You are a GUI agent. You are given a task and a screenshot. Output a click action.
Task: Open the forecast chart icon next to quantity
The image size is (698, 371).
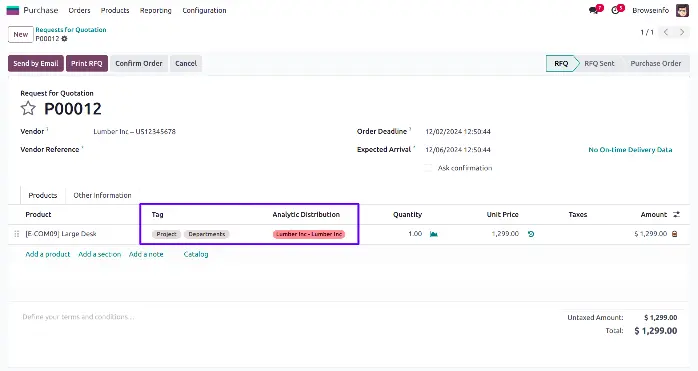[x=434, y=234]
